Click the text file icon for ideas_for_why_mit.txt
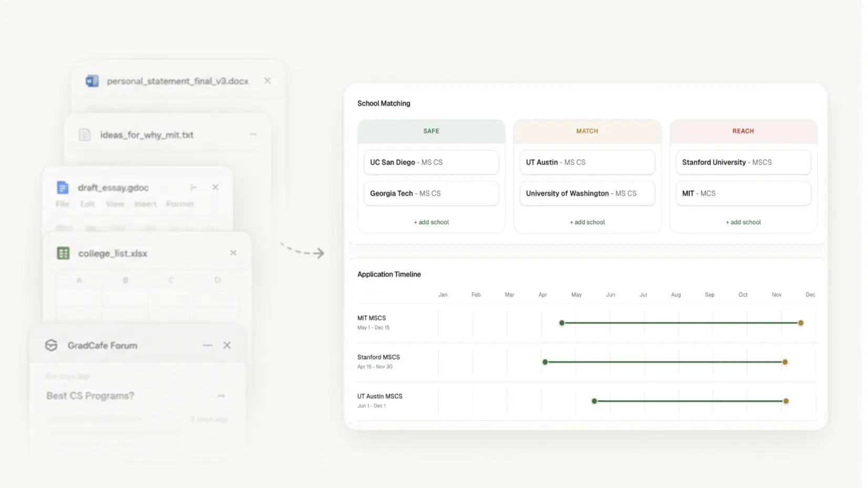Image resolution: width=868 pixels, height=488 pixels. (x=85, y=135)
